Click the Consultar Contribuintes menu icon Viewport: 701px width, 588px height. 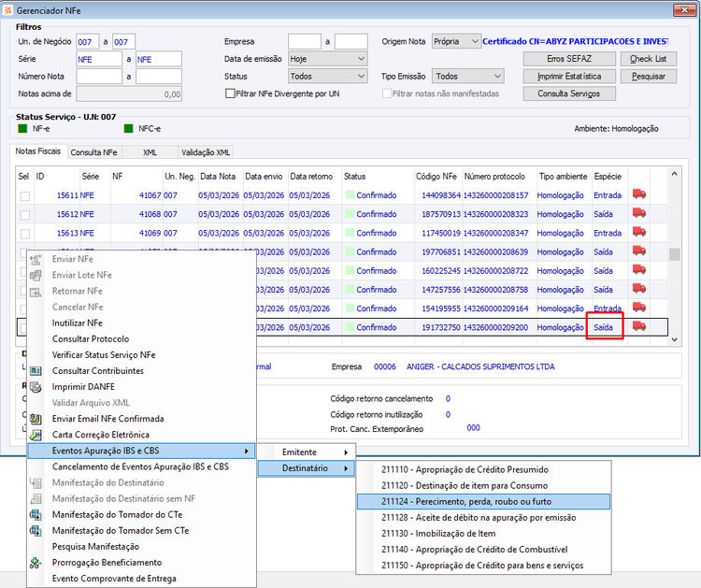tap(36, 371)
